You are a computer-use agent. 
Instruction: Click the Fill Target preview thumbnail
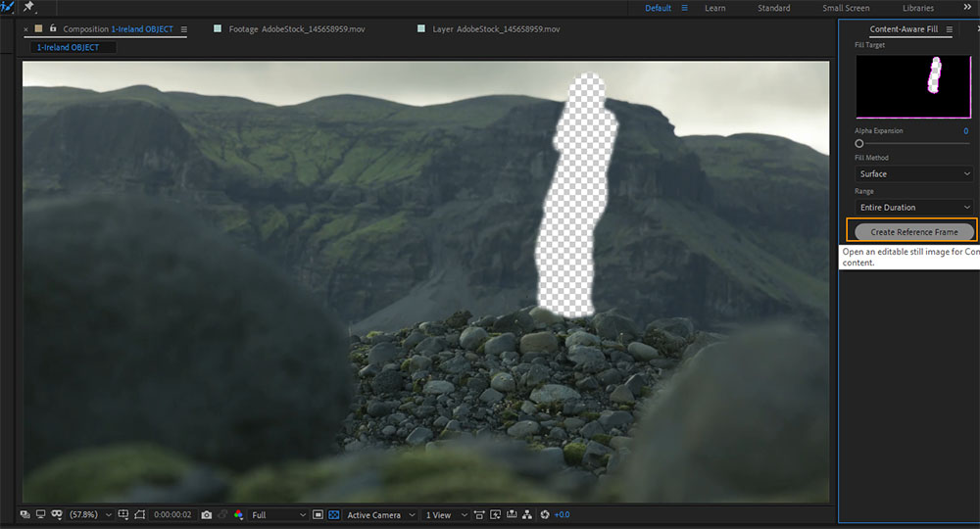912,86
